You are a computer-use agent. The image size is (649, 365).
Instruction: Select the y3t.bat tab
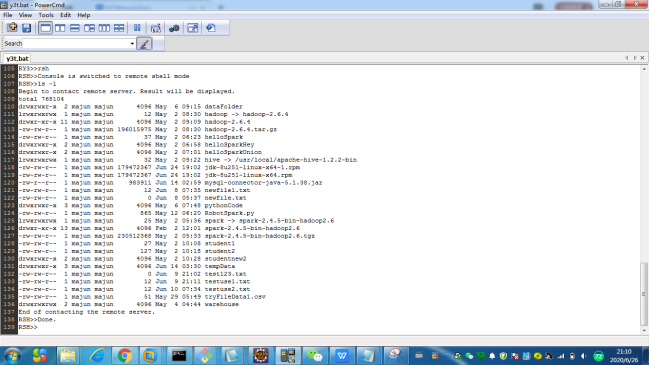pos(17,58)
